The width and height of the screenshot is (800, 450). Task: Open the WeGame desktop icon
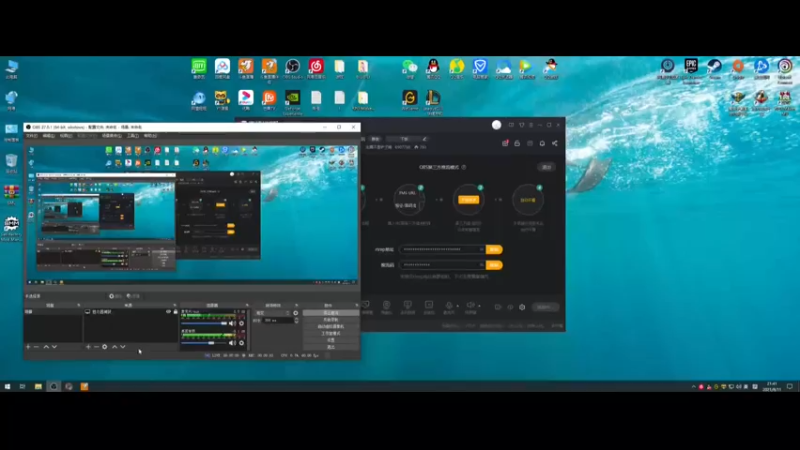tap(410, 99)
